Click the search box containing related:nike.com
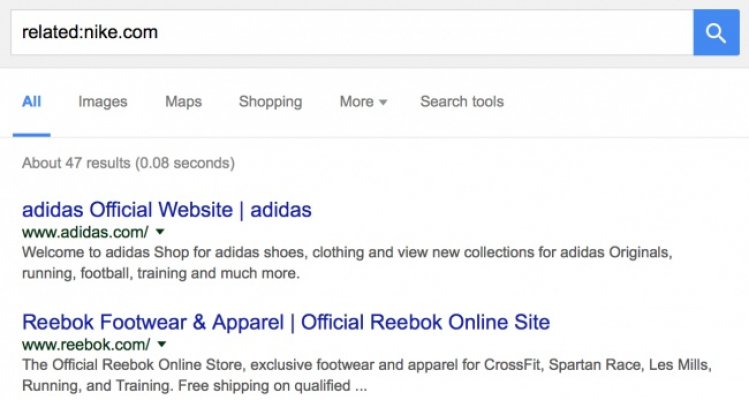Viewport: 749px width, 400px height. pyautogui.click(x=350, y=33)
